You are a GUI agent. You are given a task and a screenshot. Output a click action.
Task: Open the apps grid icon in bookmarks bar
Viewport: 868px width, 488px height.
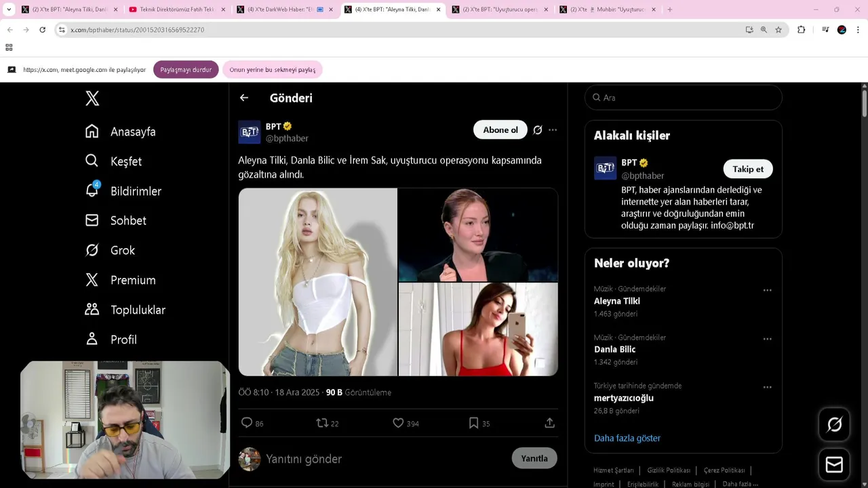(x=9, y=47)
